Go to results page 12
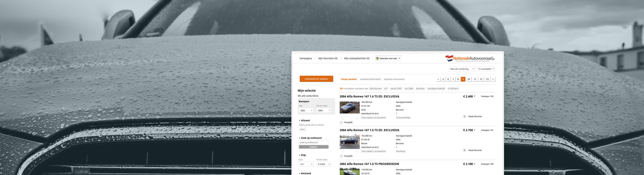The height and width of the screenshot is (175, 644). (x=481, y=79)
